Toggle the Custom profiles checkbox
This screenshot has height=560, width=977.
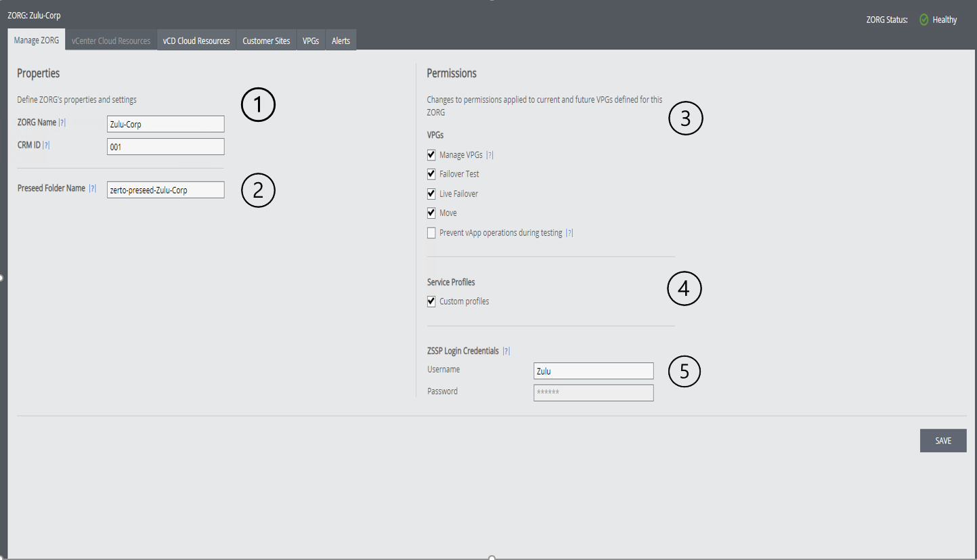point(431,301)
